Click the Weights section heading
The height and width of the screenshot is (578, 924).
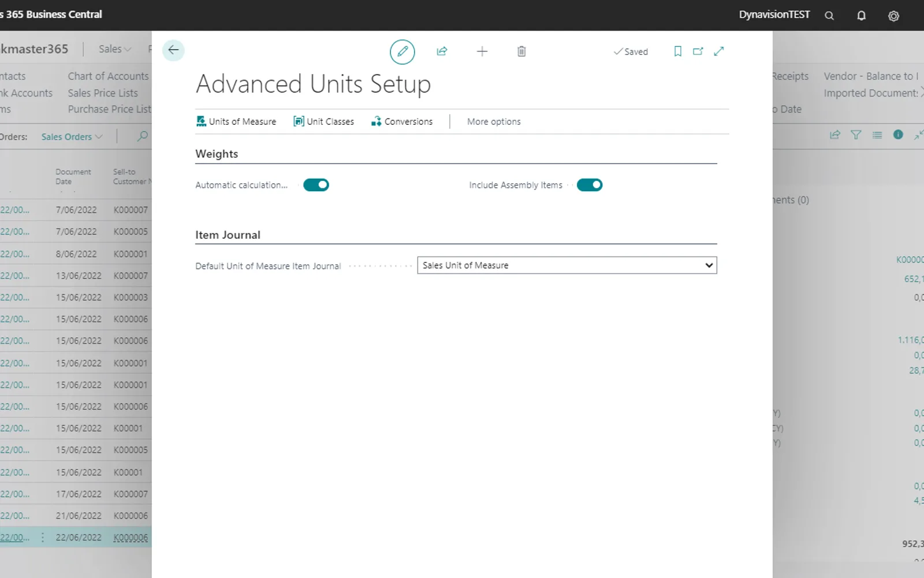coord(217,154)
